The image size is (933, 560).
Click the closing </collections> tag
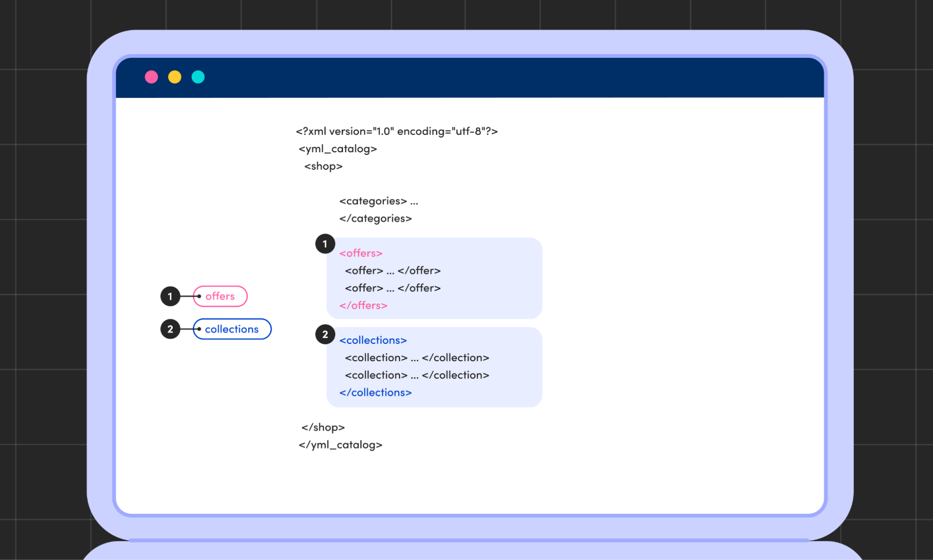pyautogui.click(x=375, y=392)
